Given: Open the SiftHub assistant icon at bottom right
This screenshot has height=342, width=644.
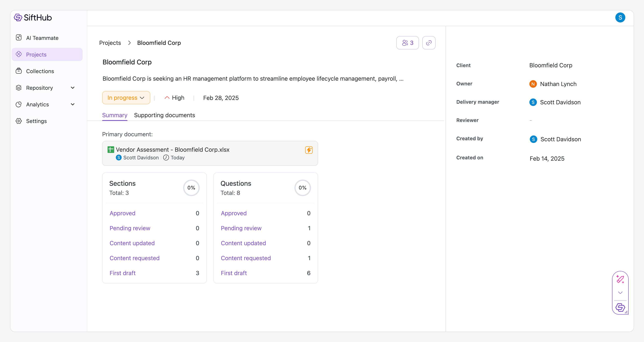Looking at the screenshot, I should pos(620,307).
